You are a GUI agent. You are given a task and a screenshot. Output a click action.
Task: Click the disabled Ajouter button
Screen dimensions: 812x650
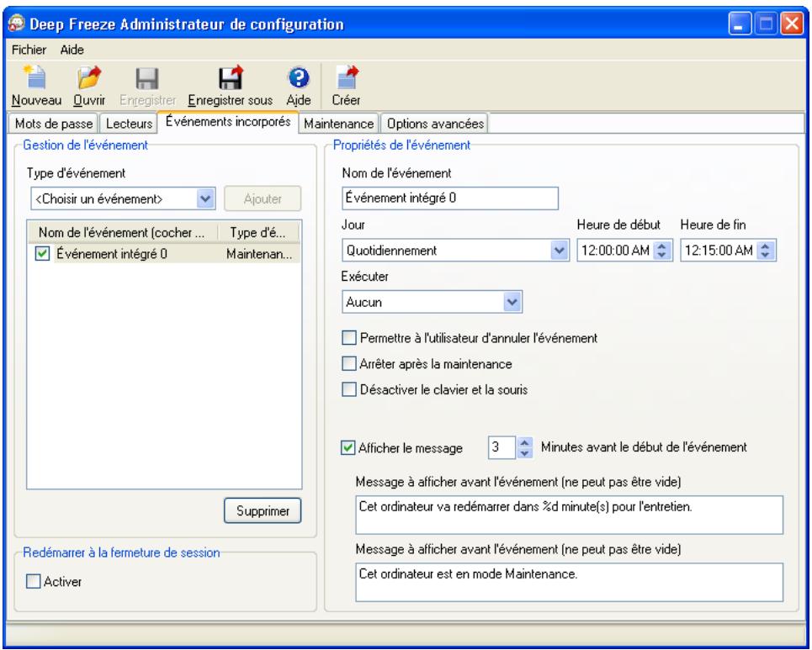pos(263,198)
